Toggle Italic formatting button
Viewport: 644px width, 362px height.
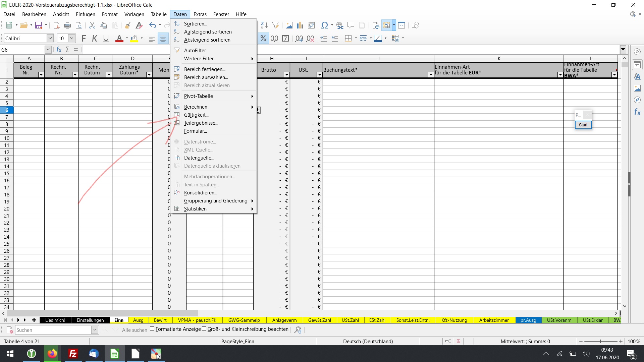point(95,39)
